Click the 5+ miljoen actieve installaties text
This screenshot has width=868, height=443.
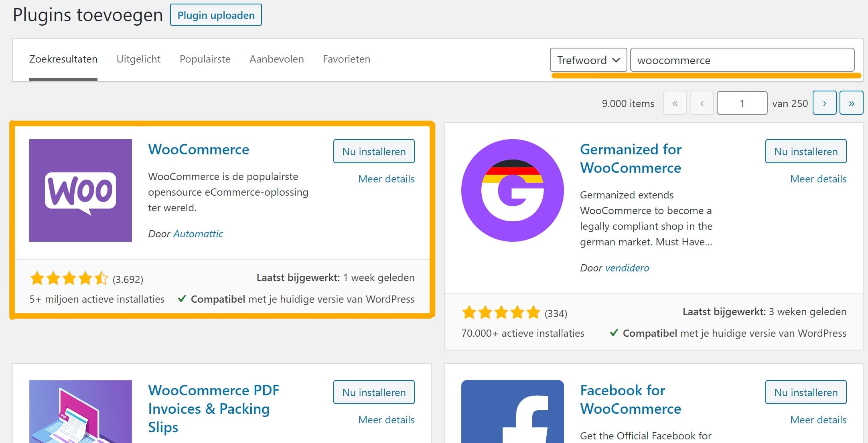pos(97,299)
